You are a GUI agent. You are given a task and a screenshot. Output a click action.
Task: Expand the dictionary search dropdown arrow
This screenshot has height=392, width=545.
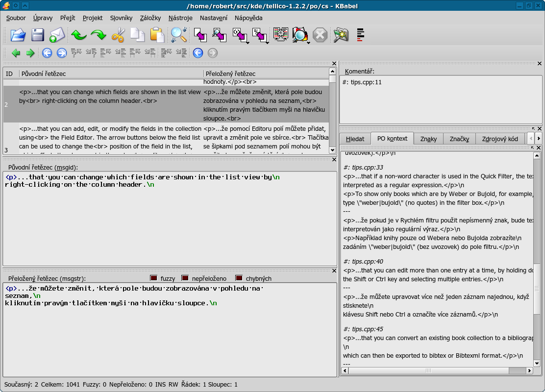point(308,43)
